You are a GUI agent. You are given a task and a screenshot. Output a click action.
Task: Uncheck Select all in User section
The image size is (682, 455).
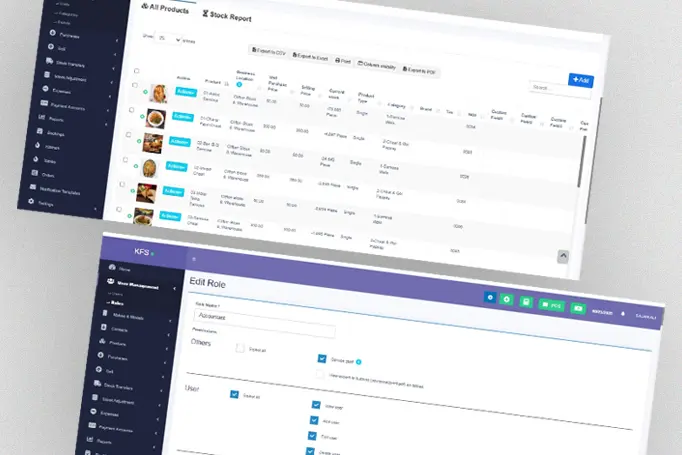[x=234, y=394]
